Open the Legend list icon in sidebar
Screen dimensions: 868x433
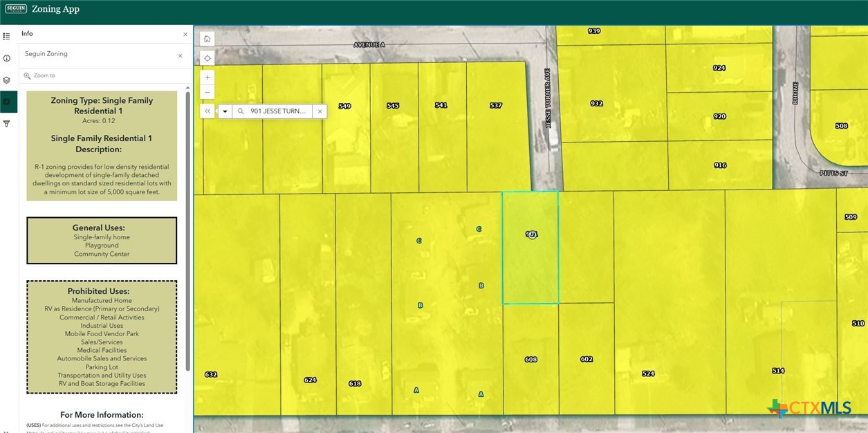tap(7, 36)
